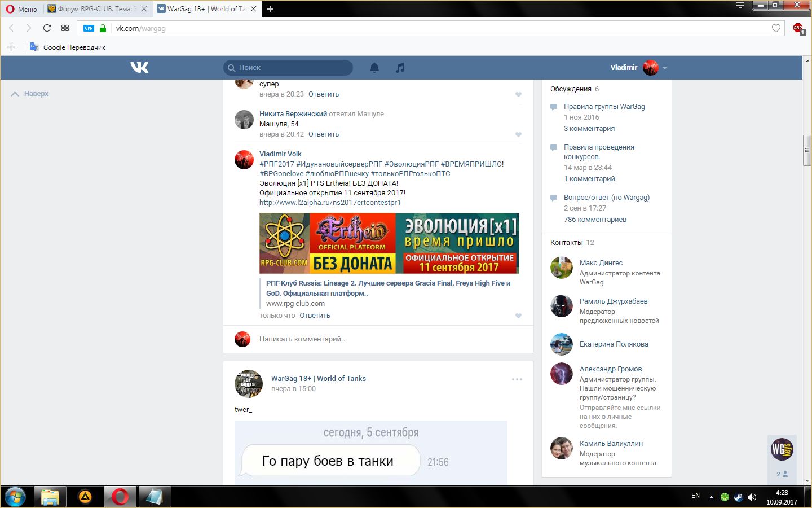Open Opera tab menu icon in title bar
The width and height of the screenshot is (812, 508).
point(740,6)
